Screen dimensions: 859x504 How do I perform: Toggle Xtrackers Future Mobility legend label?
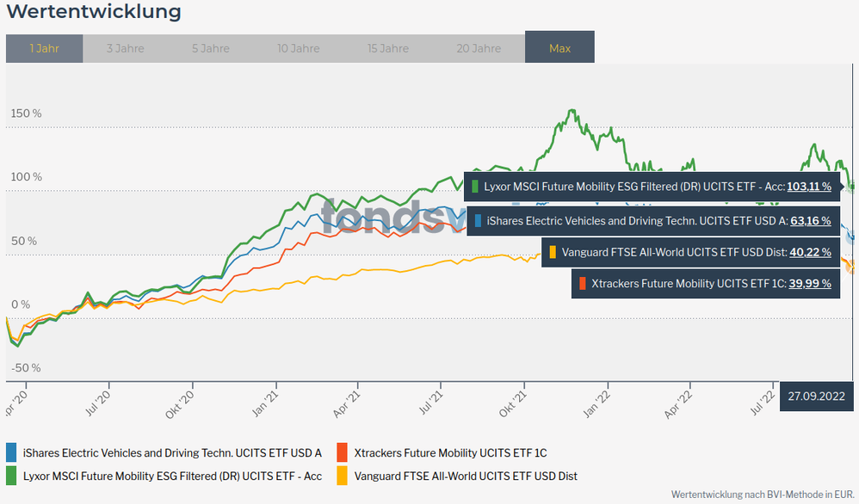(x=450, y=453)
